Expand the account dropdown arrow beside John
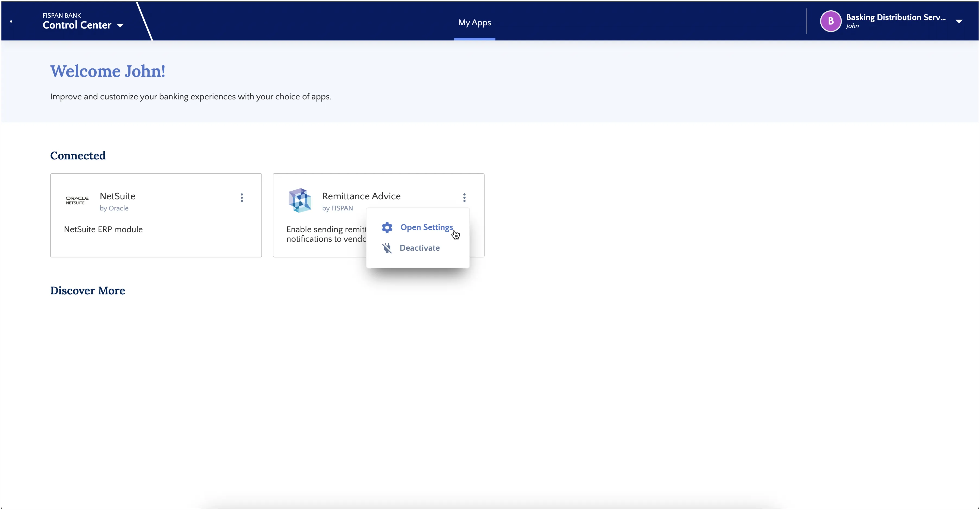This screenshot has width=980, height=510. pos(959,21)
